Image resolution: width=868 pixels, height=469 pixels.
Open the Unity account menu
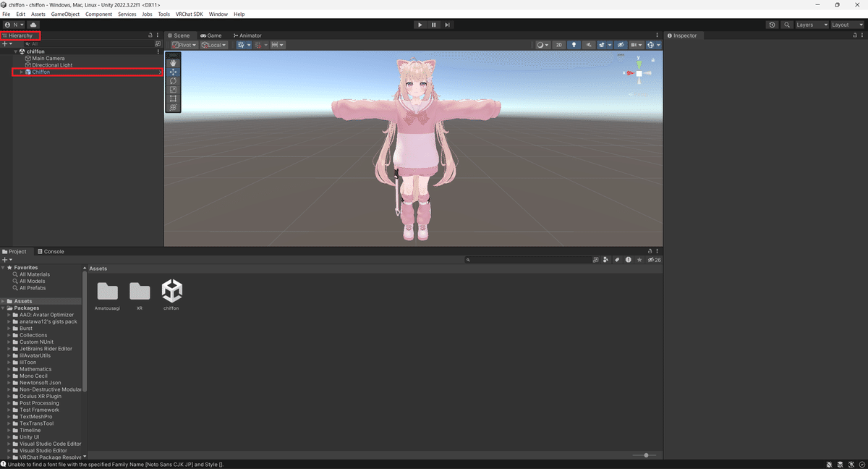(14, 25)
